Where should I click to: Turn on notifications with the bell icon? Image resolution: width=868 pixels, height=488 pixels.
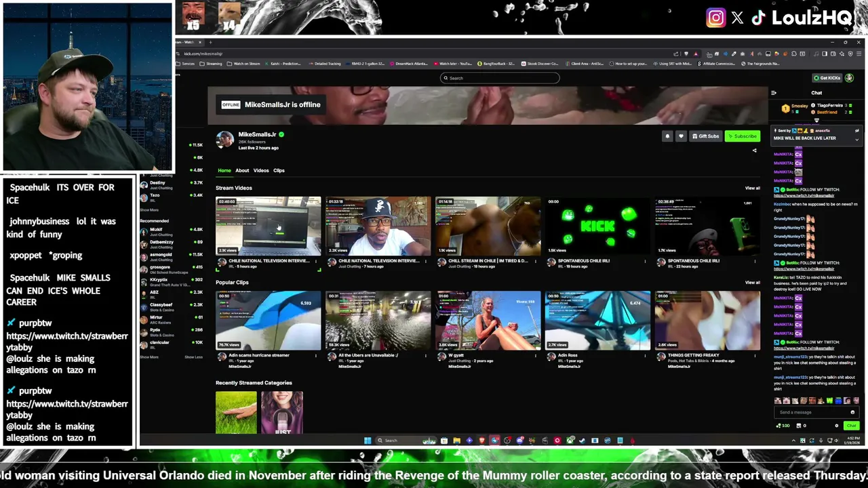point(667,136)
